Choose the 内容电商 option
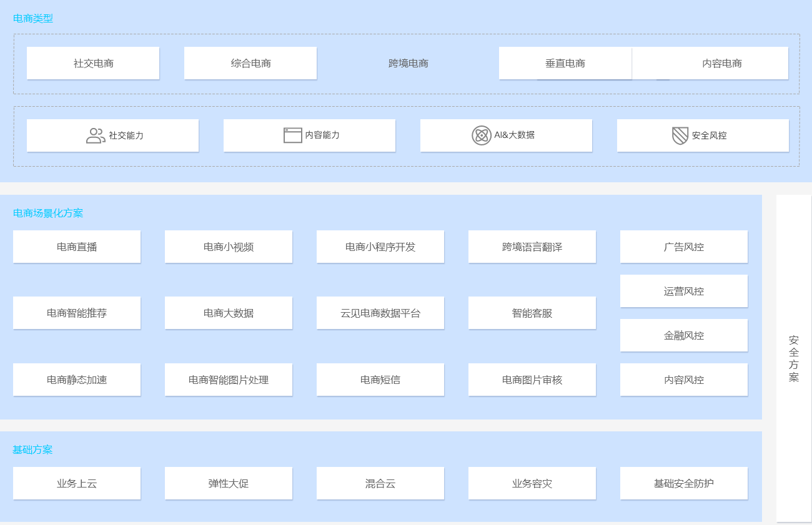This screenshot has height=525, width=812. coord(721,63)
